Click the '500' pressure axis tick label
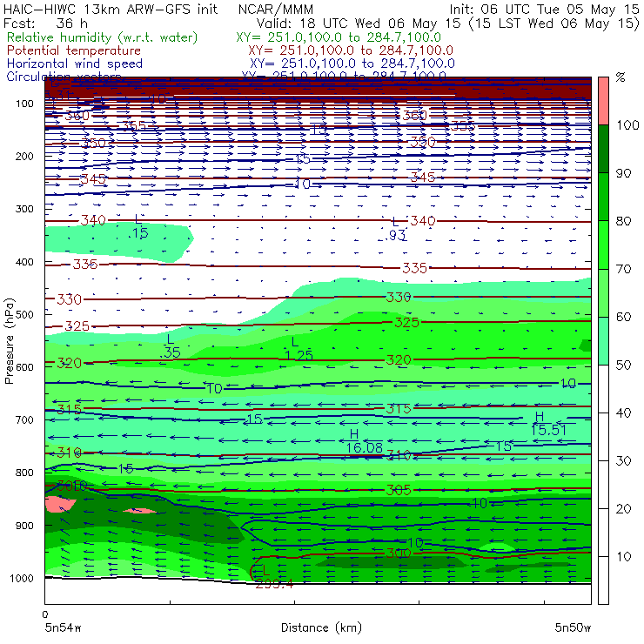Viewport: 644px width, 644px height. pyautogui.click(x=24, y=314)
